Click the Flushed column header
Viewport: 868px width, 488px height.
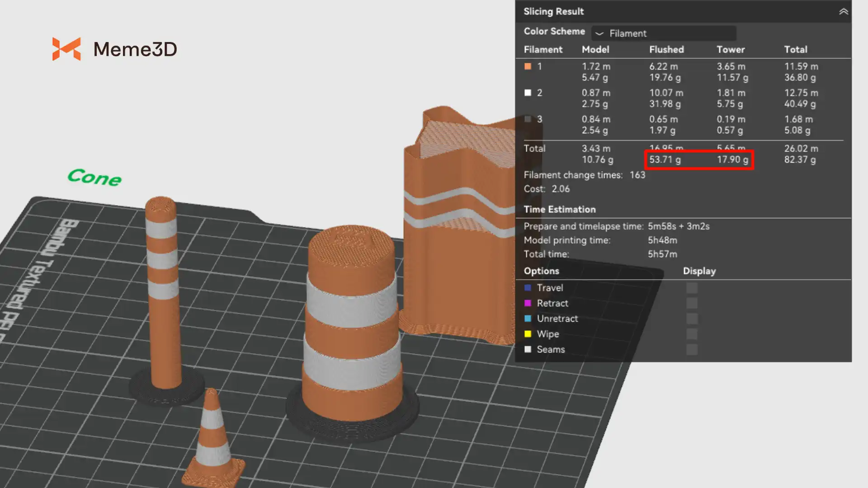click(666, 50)
